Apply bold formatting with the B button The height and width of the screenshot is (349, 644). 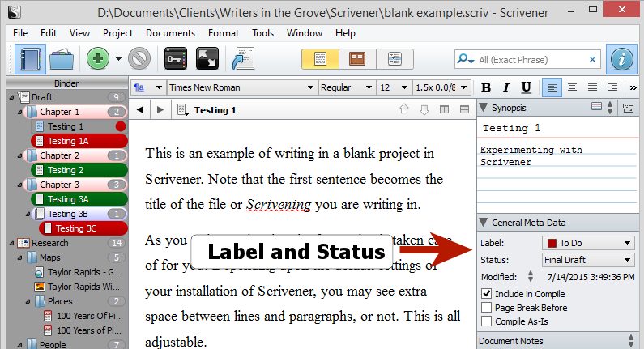coord(486,87)
